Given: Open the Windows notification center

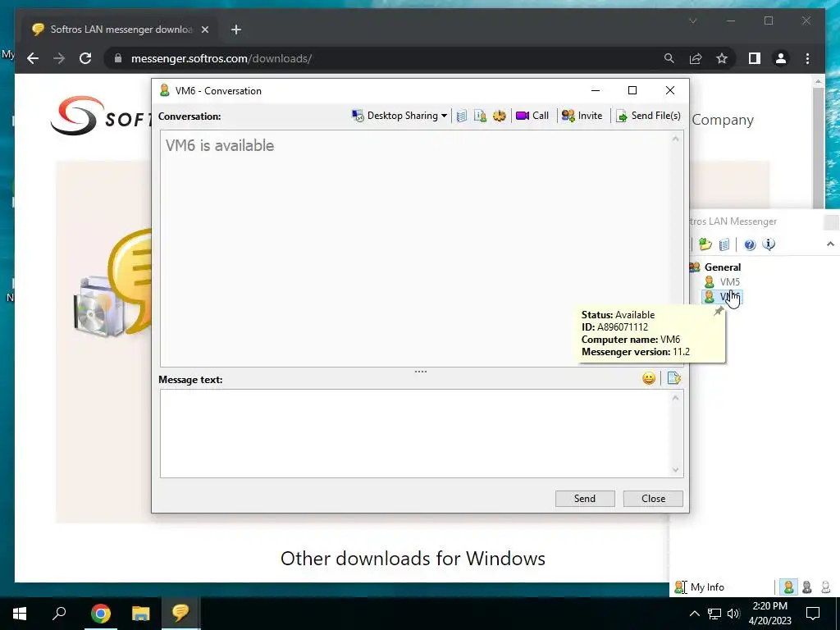Looking at the screenshot, I should click(x=813, y=614).
